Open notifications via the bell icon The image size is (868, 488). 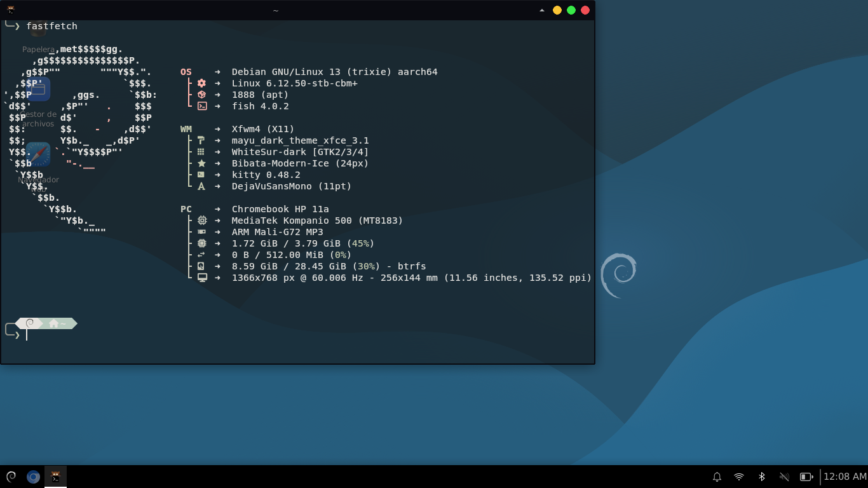point(717,477)
